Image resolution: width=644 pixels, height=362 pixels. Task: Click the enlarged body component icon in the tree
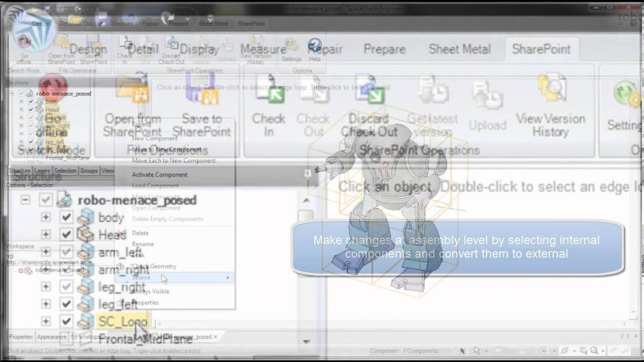pyautogui.click(x=85, y=218)
